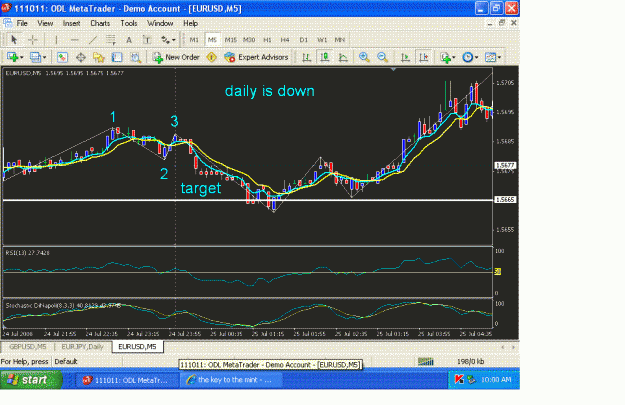Switch chart to Candlesticks mode
Viewport: 625px width, 405px height.
point(325,57)
